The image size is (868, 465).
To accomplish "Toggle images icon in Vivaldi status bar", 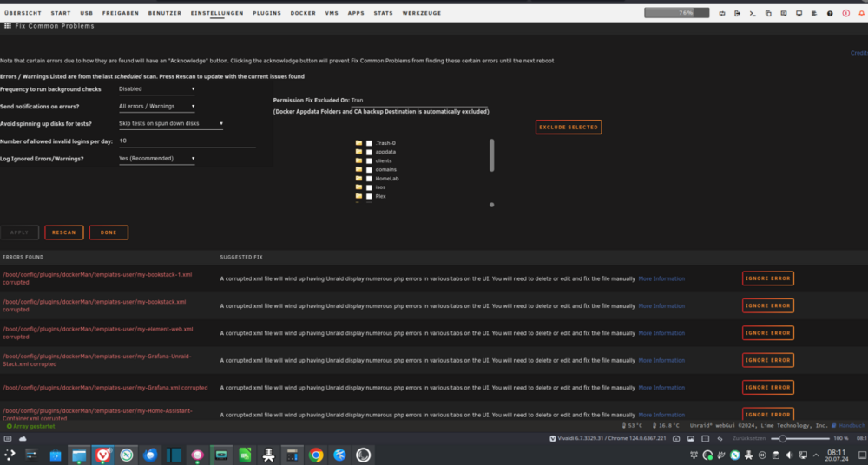I will [690, 438].
